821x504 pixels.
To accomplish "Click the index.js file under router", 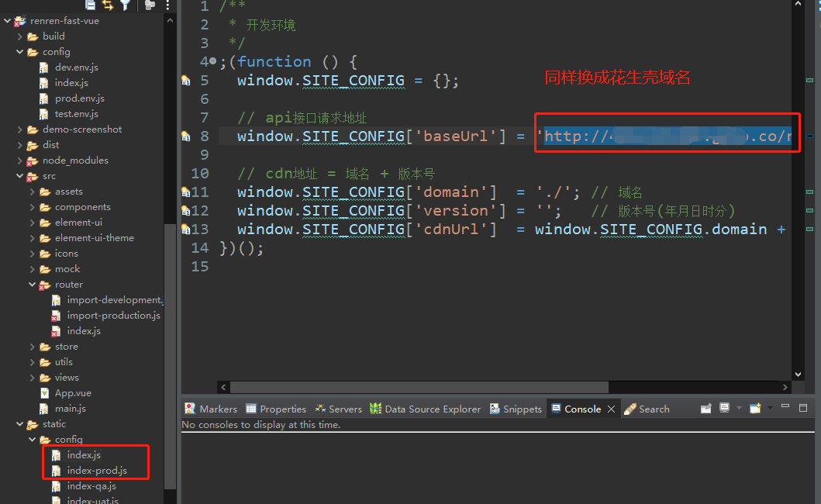I will click(x=84, y=331).
